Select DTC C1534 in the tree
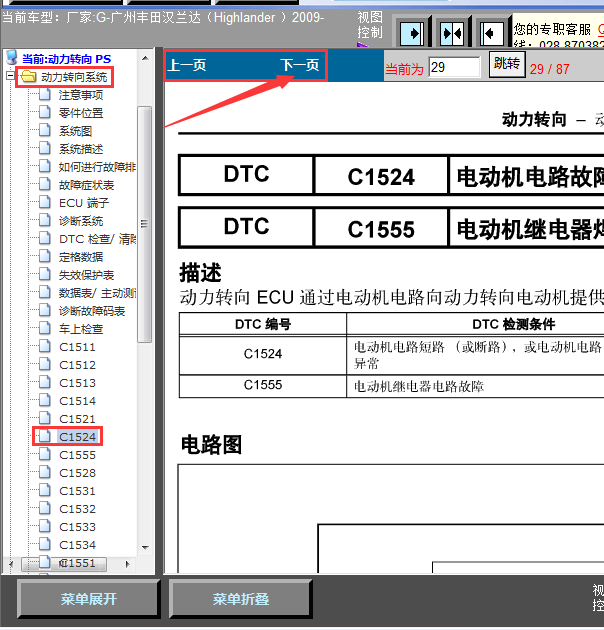Image resolution: width=604 pixels, height=630 pixels. click(x=77, y=545)
